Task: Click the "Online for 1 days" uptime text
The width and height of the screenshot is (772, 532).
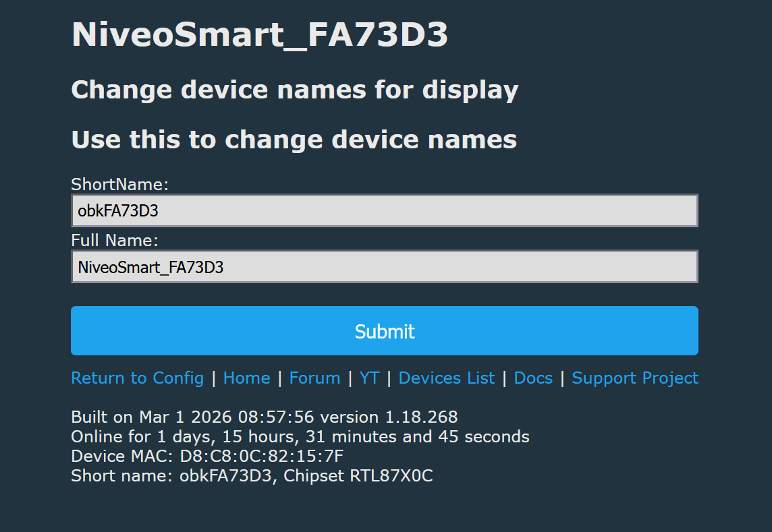Action: pyautogui.click(x=300, y=436)
